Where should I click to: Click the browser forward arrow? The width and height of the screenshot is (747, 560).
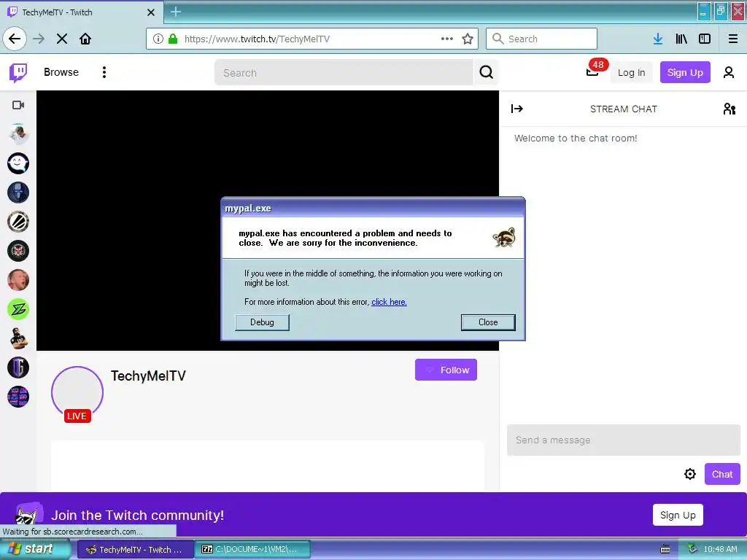39,39
